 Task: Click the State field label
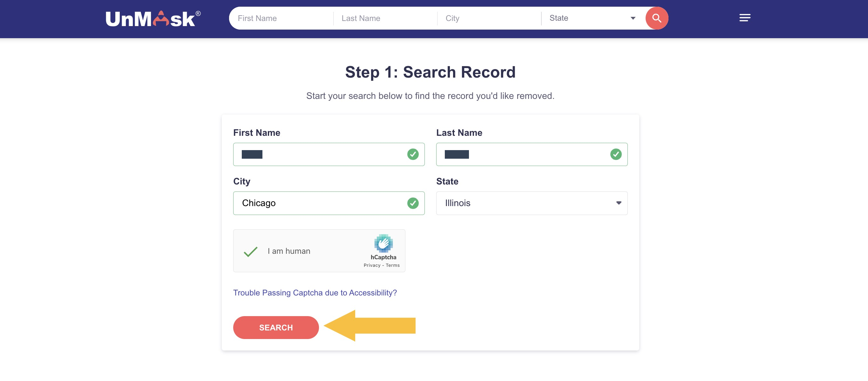point(447,181)
